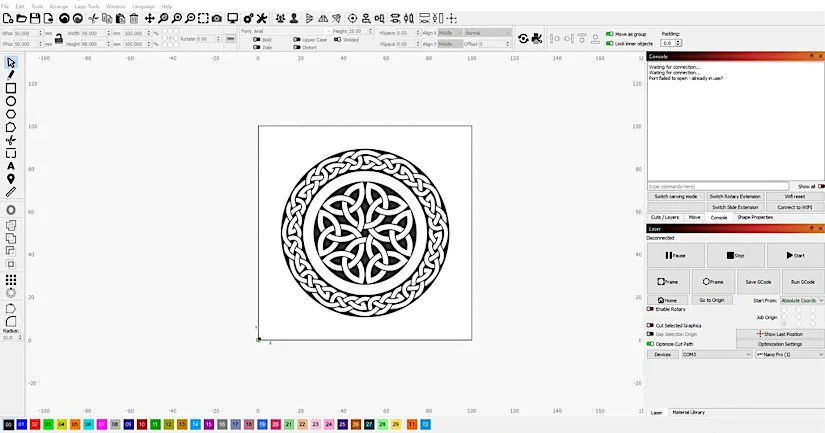825x433 pixels.
Task: Cut selection with the scissors icon
Action: (93, 18)
